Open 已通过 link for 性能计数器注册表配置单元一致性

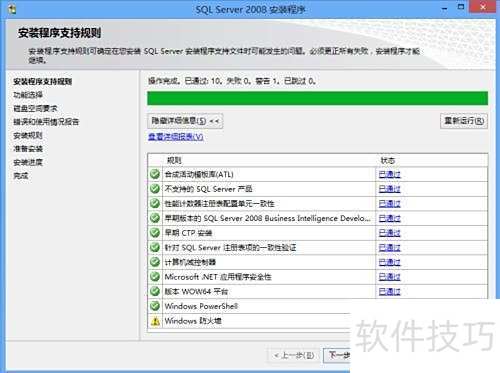click(390, 204)
